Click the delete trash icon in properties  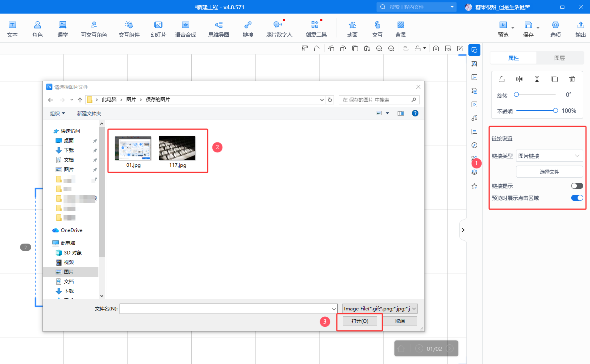(x=572, y=79)
